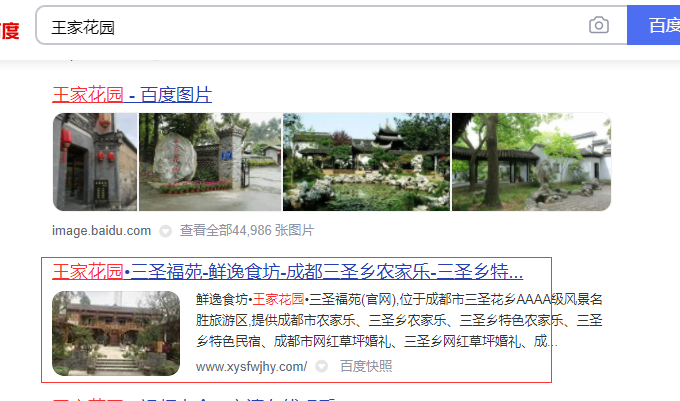Click the www.xysfwjhy.com/ URL

(252, 367)
